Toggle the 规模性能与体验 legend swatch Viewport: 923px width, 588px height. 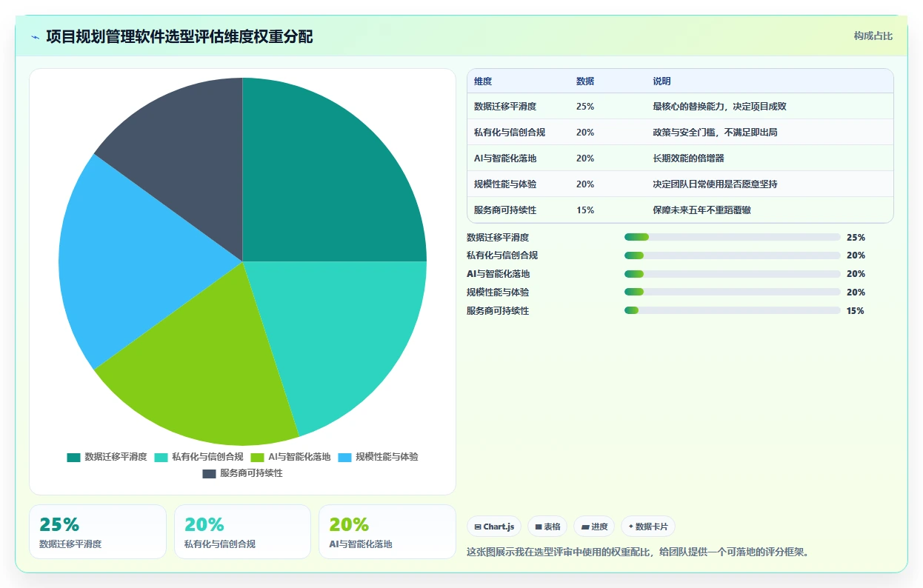coord(344,457)
